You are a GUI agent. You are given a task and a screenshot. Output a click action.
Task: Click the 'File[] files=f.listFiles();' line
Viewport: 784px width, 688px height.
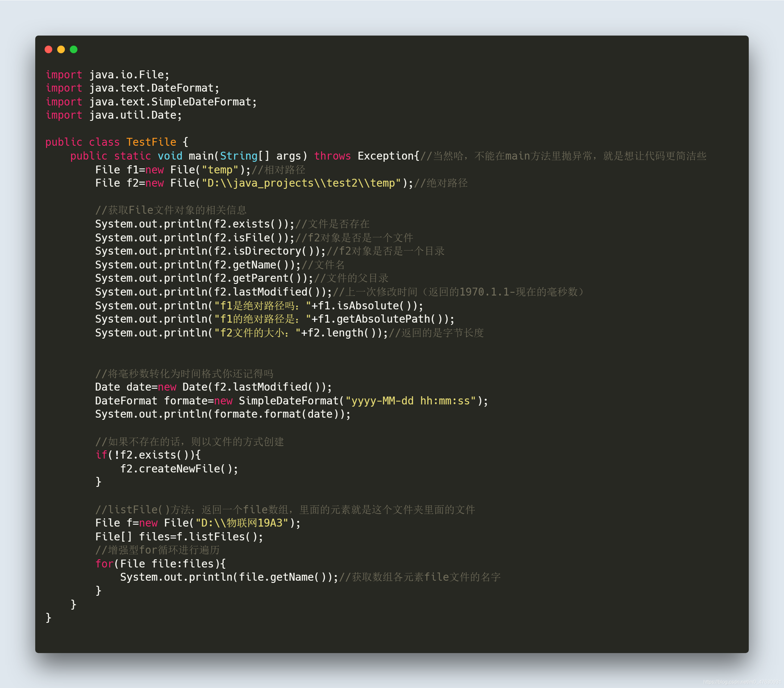click(x=179, y=537)
